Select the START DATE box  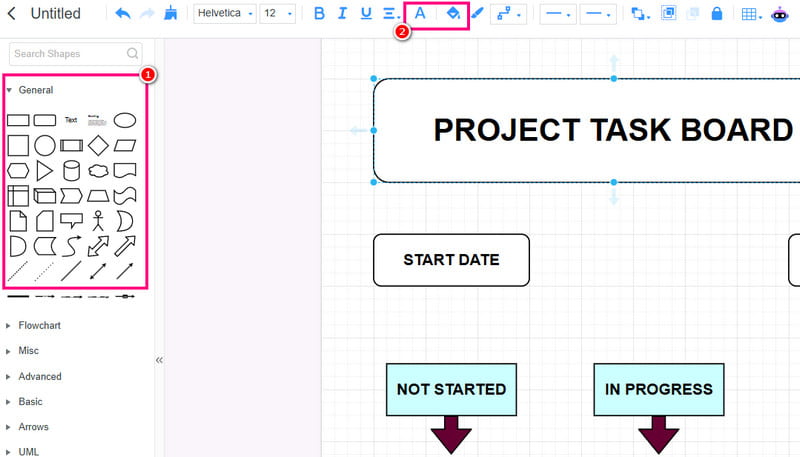[x=452, y=260]
